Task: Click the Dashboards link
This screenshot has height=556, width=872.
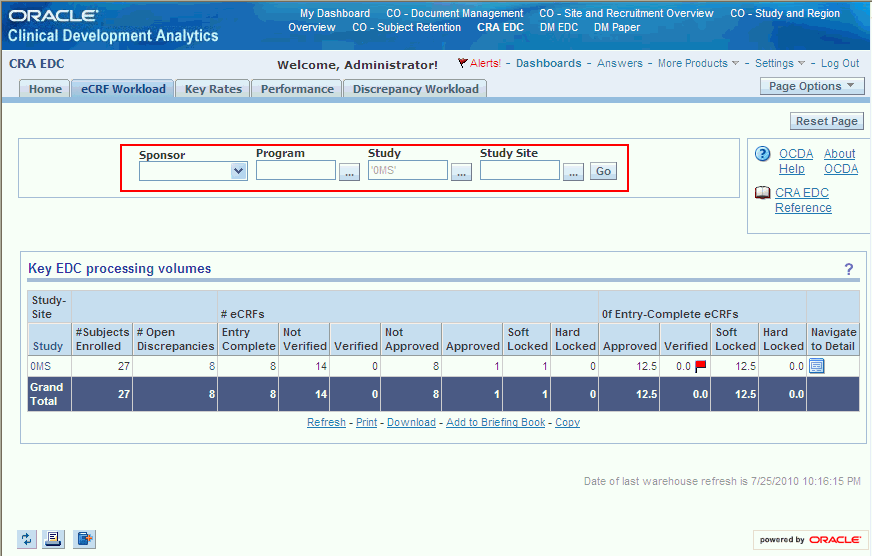Action: click(548, 63)
